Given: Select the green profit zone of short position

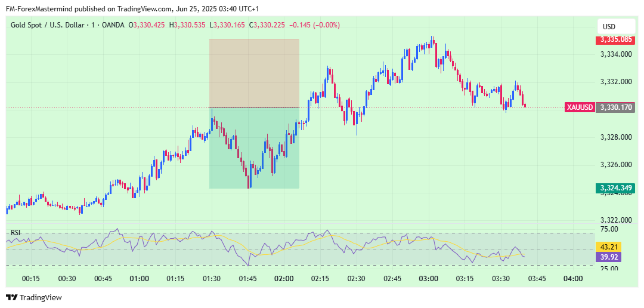Looking at the screenshot, I should 254,148.
